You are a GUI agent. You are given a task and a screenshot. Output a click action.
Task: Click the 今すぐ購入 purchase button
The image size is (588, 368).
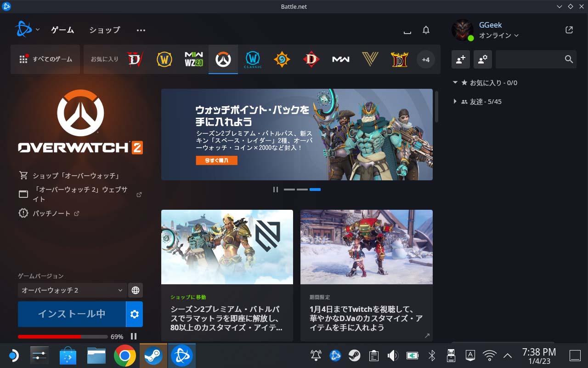216,160
